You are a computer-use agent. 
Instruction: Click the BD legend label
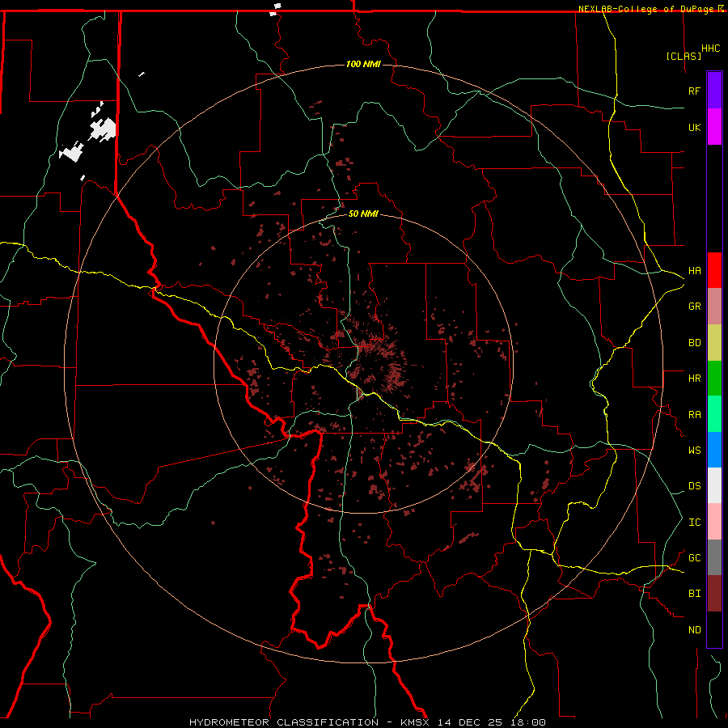694,343
